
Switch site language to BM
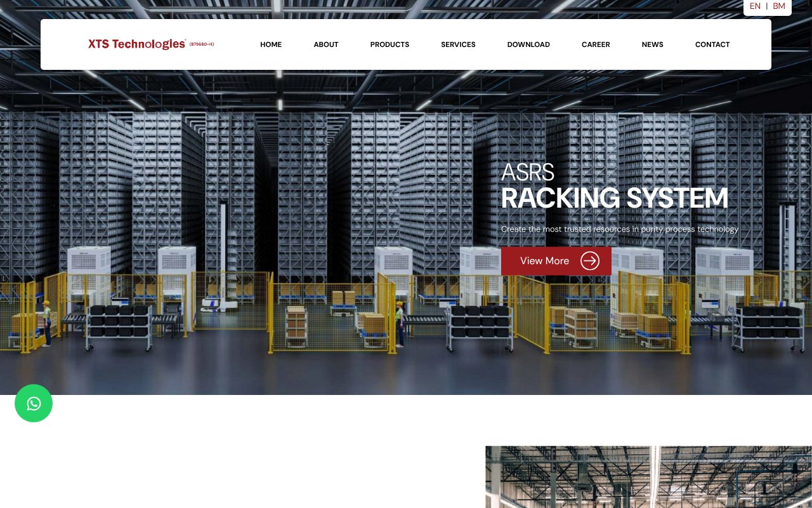(x=778, y=6)
